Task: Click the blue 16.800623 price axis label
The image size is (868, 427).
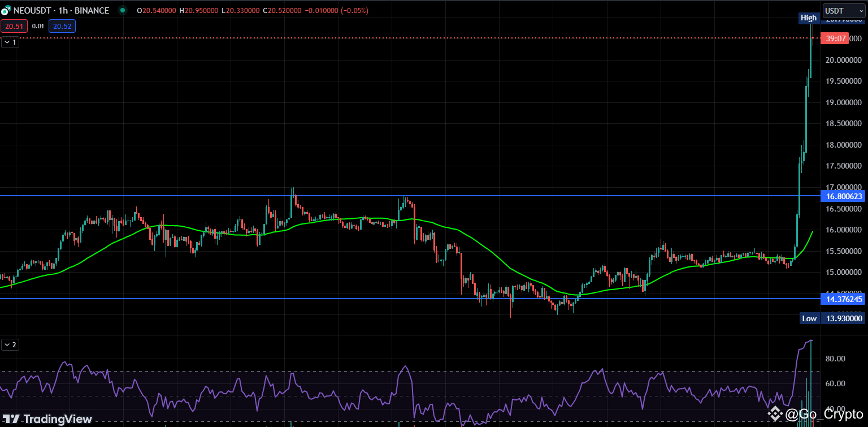Action: point(843,196)
